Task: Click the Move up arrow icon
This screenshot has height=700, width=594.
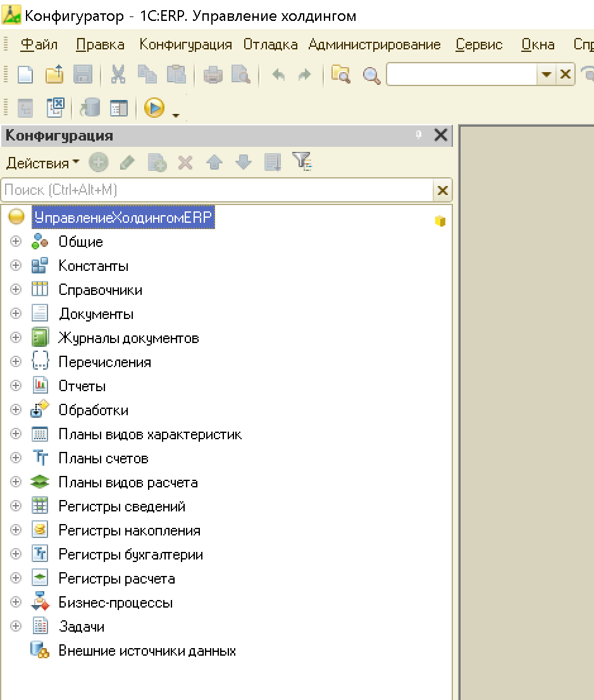Action: [x=214, y=162]
